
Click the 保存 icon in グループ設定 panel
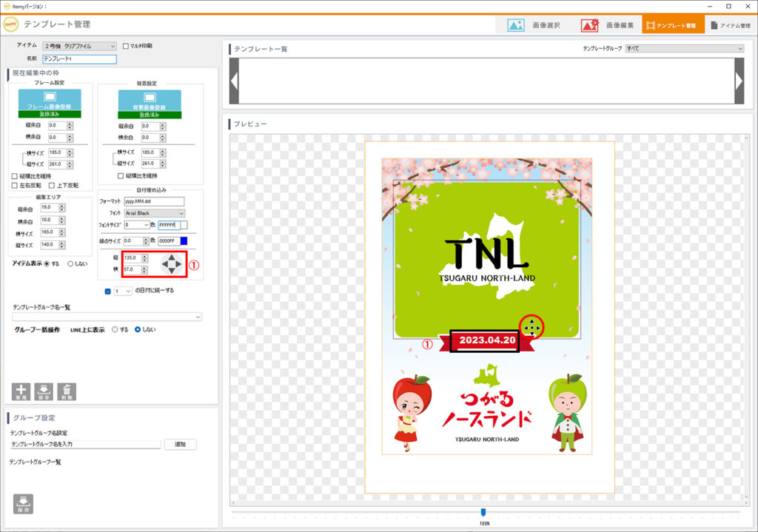click(23, 503)
